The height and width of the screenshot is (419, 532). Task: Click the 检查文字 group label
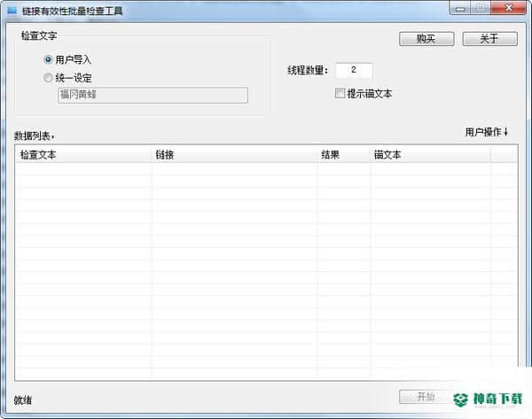[39, 35]
